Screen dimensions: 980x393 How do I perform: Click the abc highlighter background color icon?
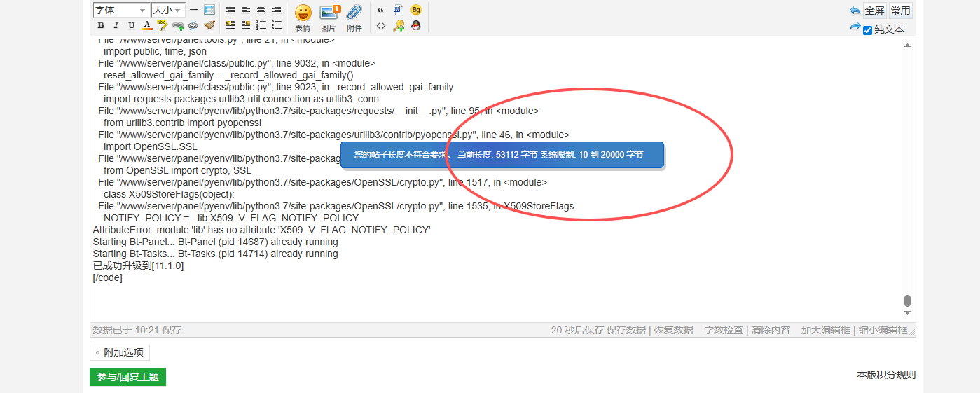click(163, 25)
